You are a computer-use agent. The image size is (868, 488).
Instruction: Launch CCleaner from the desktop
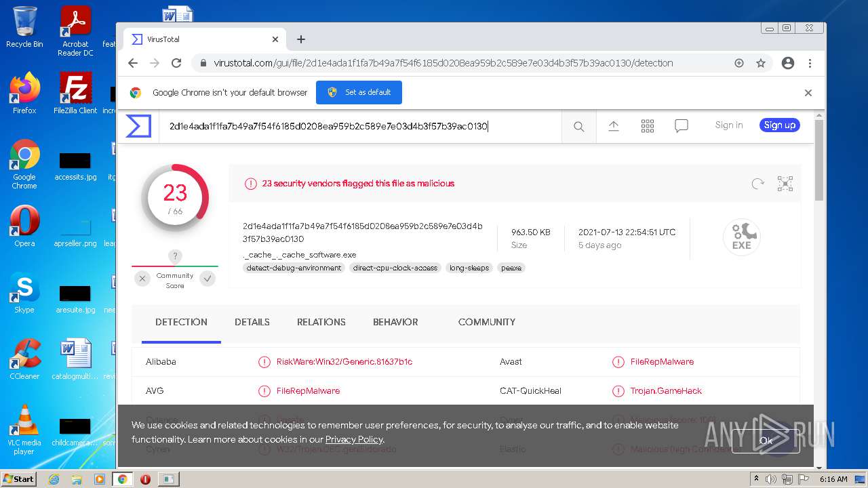(24, 359)
